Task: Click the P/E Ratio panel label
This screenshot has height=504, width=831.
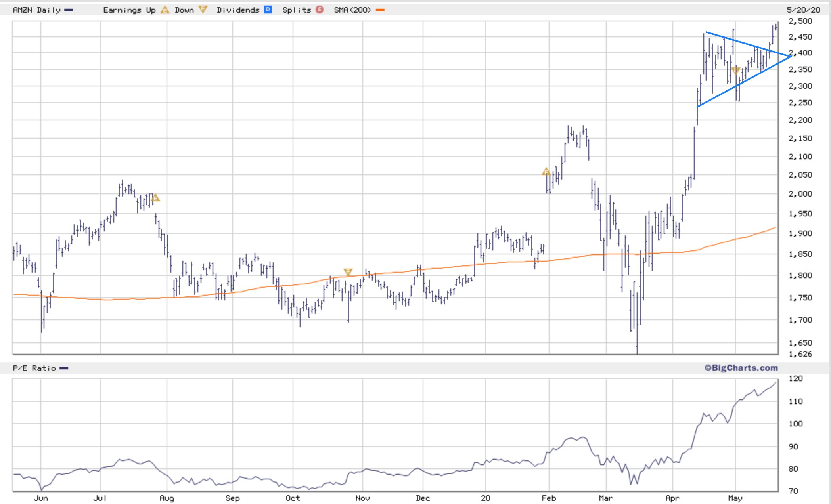Action: click(34, 368)
